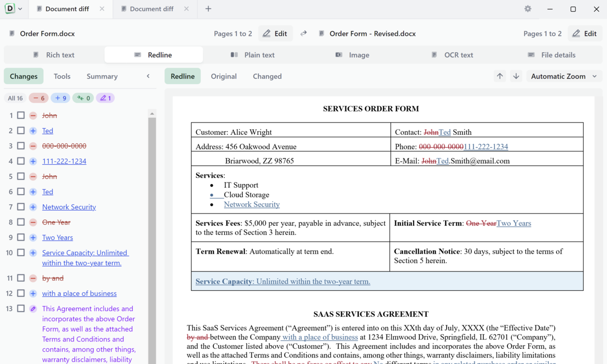Open settings with the gear icon

pyautogui.click(x=528, y=9)
